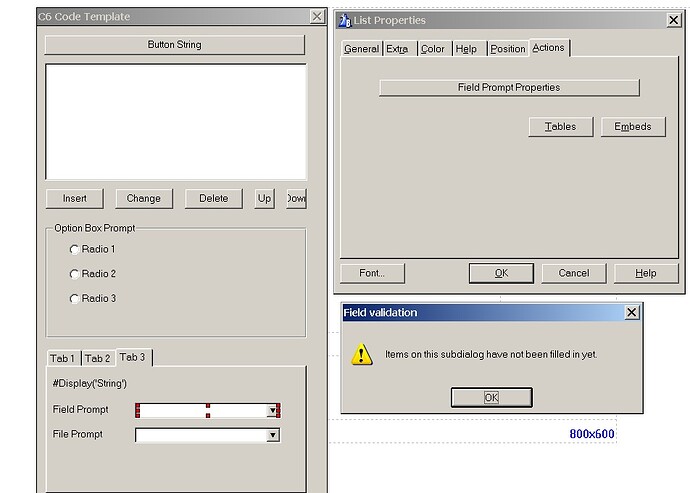
Task: Open the Help tab in List Properties
Action: 466,49
